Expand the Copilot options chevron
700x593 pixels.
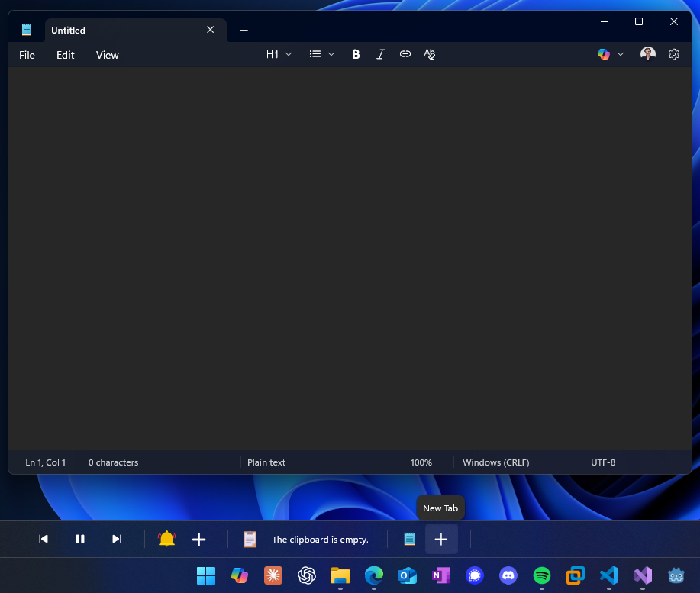coord(621,54)
